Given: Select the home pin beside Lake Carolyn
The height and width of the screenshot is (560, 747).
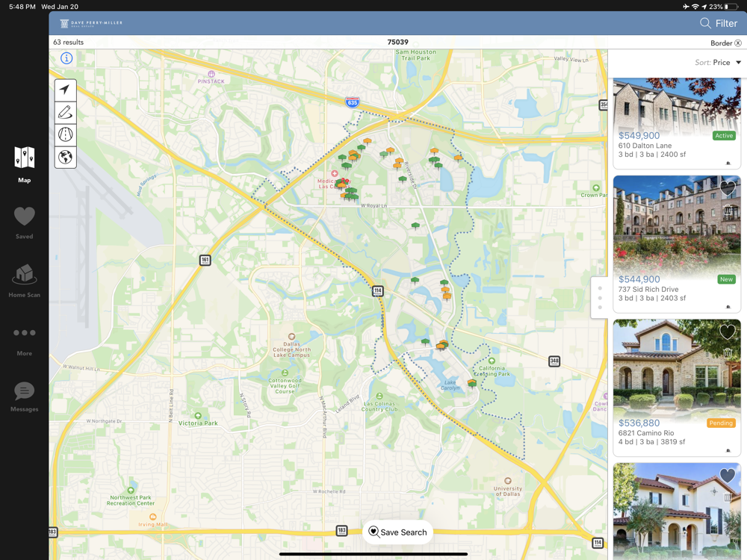Looking at the screenshot, I should pyautogui.click(x=471, y=383).
